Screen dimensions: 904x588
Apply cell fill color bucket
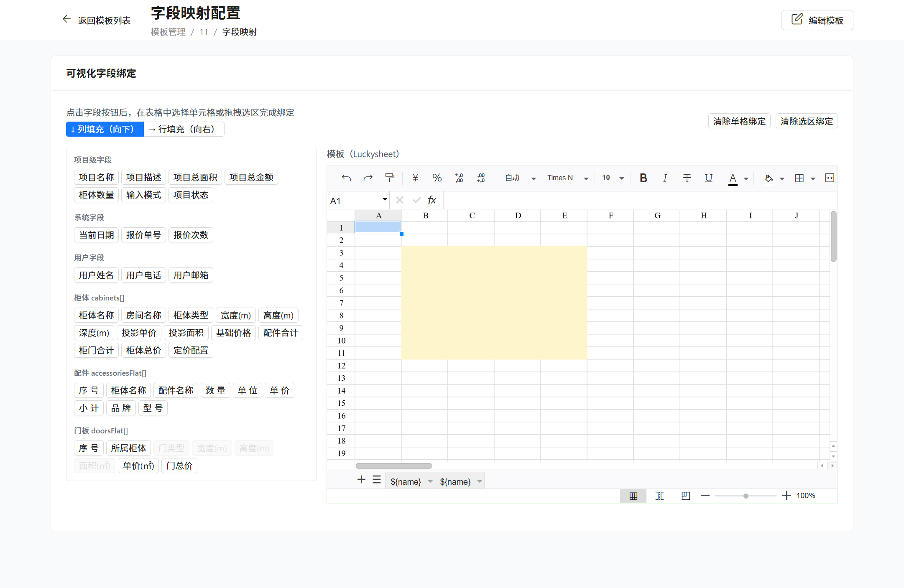(x=769, y=178)
